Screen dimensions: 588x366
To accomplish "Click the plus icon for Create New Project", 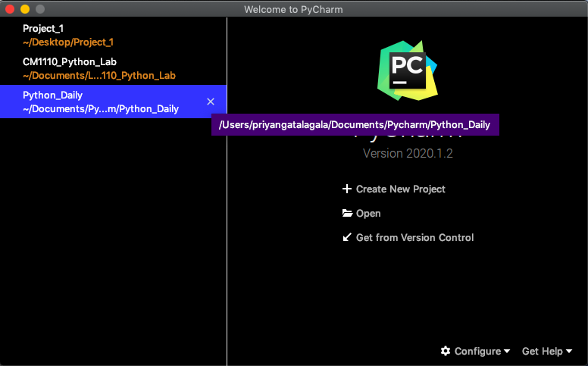I will click(x=347, y=189).
